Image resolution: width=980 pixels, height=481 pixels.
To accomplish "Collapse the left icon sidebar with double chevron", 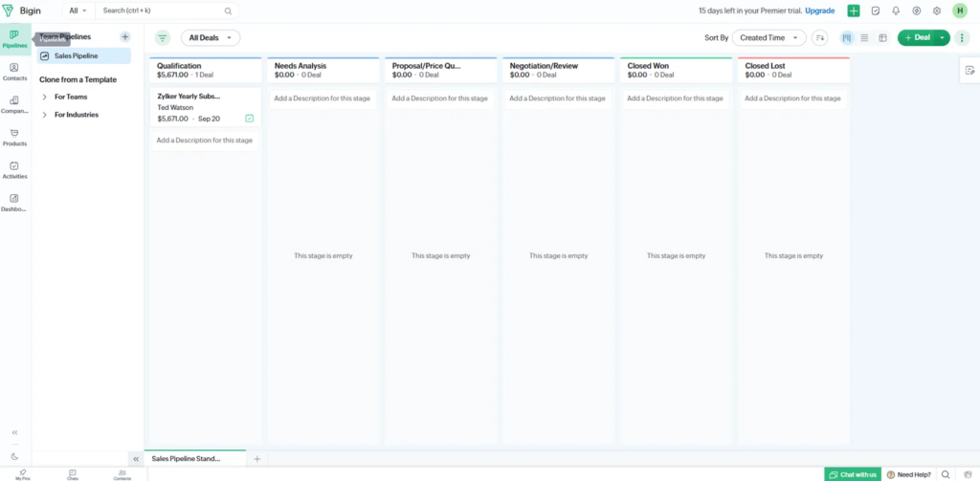I will tap(14, 432).
